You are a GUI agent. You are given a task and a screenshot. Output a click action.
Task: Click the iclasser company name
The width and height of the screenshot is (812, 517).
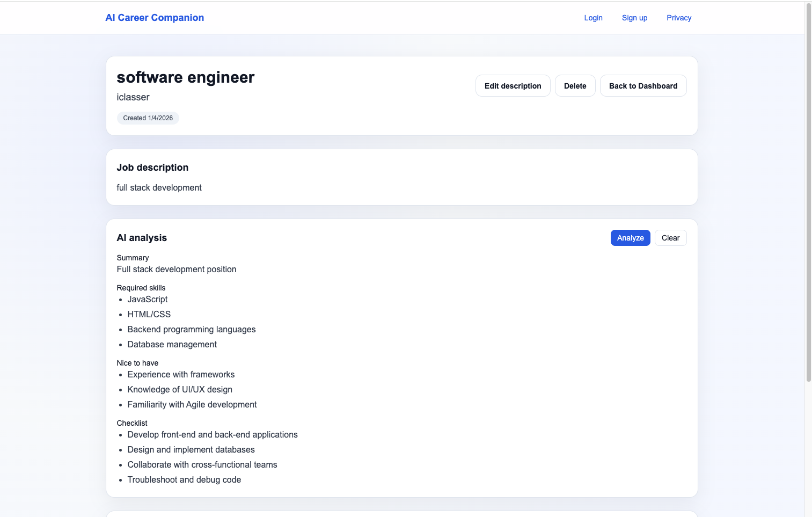(133, 97)
